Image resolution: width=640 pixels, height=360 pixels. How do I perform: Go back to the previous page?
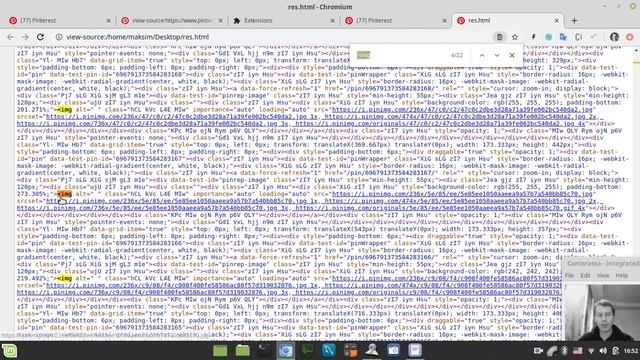coord(10,37)
